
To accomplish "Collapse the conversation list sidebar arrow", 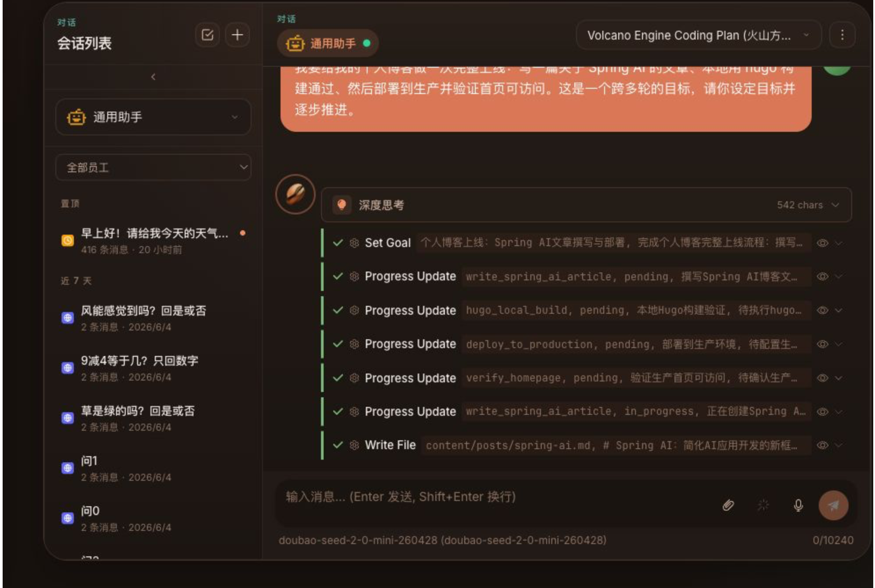I will click(x=153, y=77).
